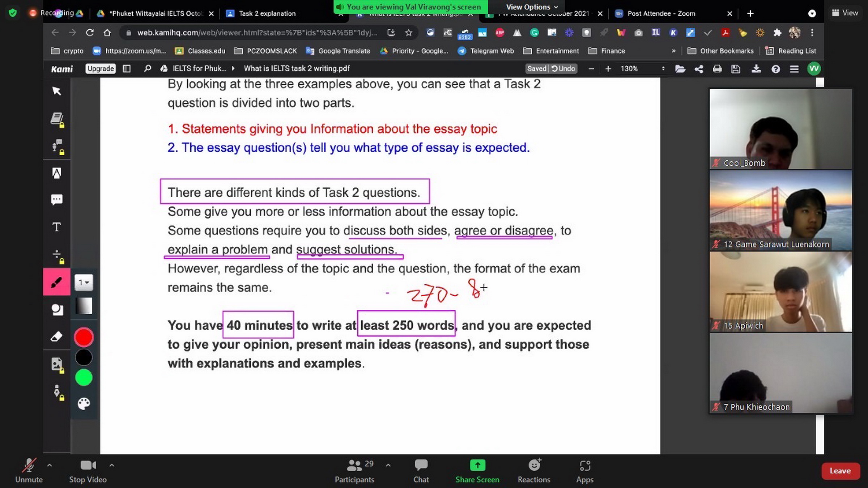This screenshot has width=868, height=488.
Task: Open the Classes.edu bookmark folder
Action: (200, 51)
